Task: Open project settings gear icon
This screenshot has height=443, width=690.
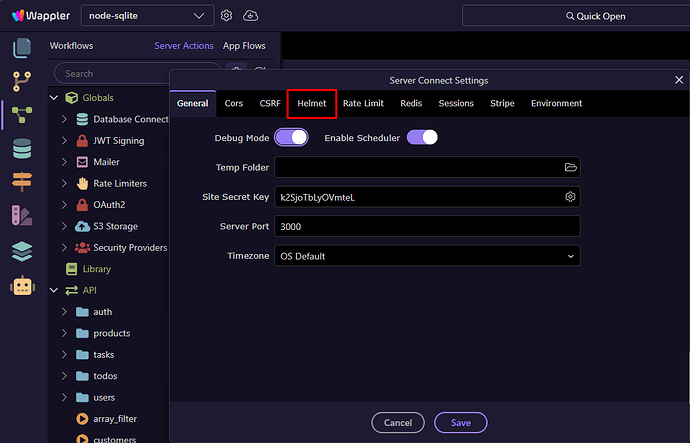Action: tap(226, 16)
